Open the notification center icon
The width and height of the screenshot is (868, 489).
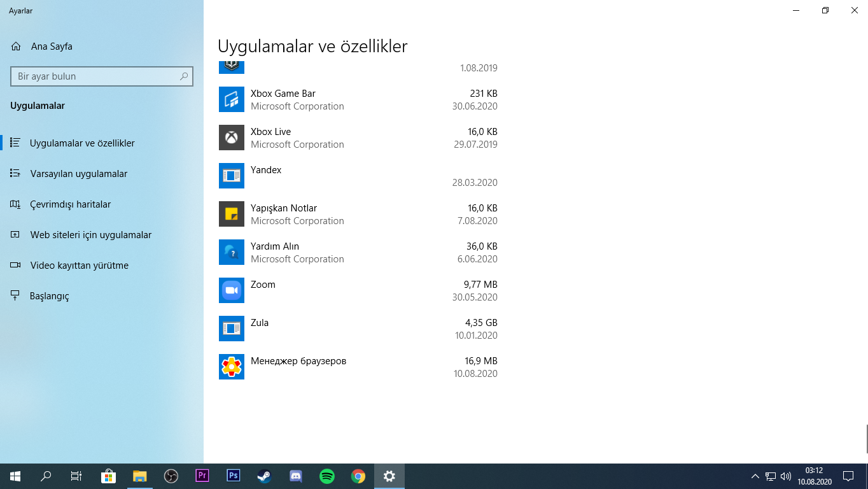click(x=848, y=476)
